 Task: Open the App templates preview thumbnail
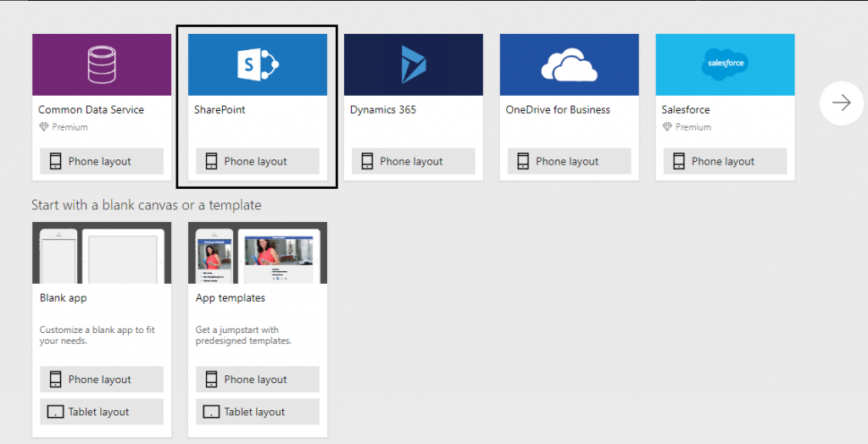[x=258, y=253]
